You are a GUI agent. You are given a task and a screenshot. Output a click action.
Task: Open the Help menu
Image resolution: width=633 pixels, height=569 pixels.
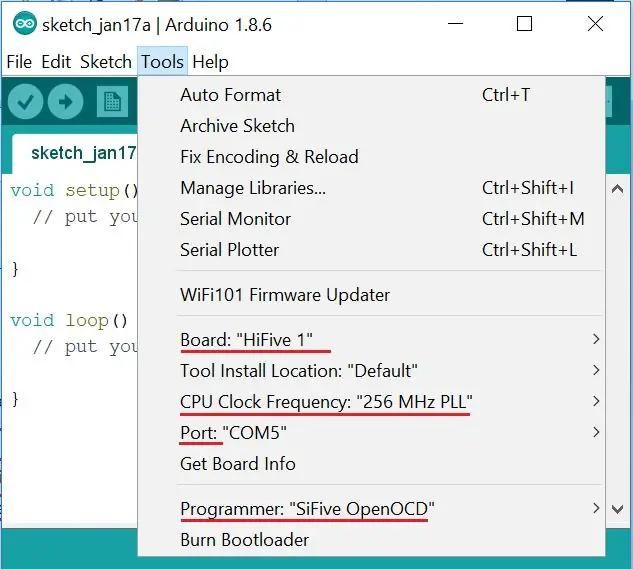click(x=210, y=62)
